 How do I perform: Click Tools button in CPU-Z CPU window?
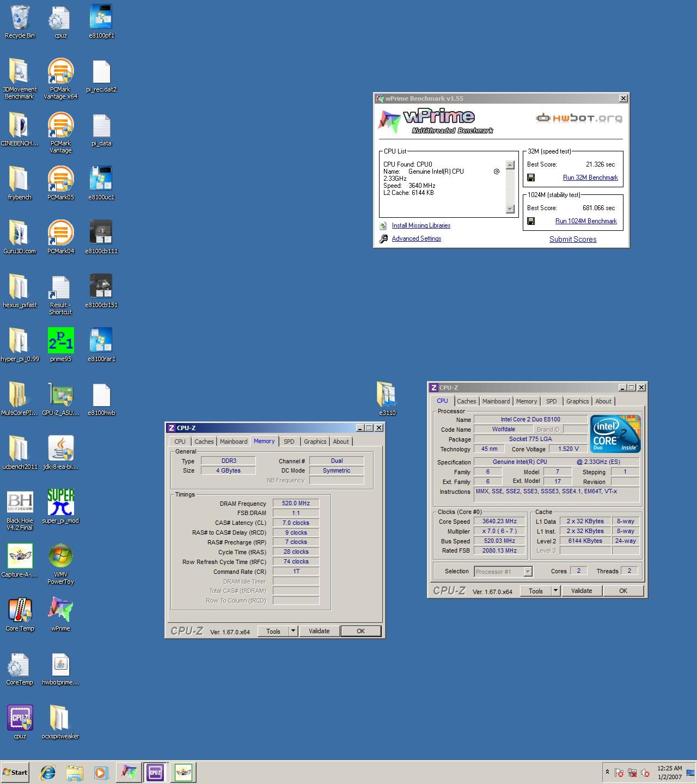point(536,591)
